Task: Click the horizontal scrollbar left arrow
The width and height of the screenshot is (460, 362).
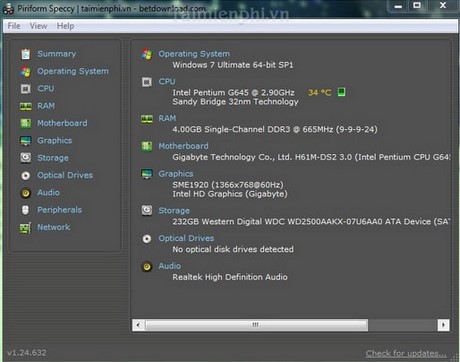Action: [138, 325]
